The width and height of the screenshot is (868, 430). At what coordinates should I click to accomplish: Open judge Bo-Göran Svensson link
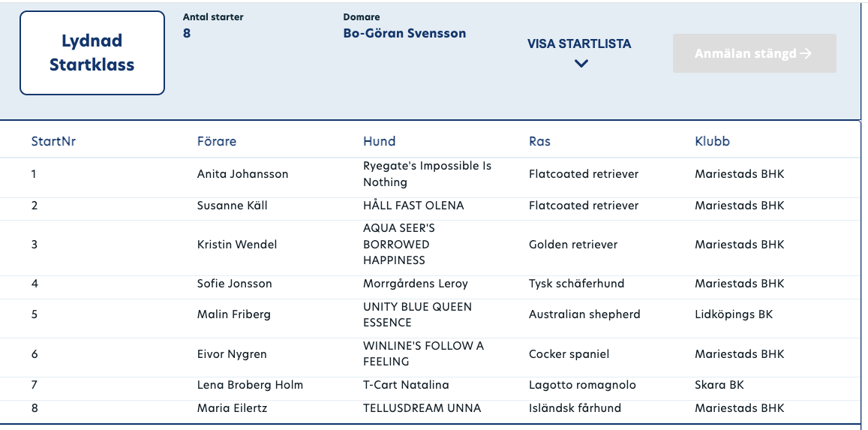pyautogui.click(x=404, y=33)
